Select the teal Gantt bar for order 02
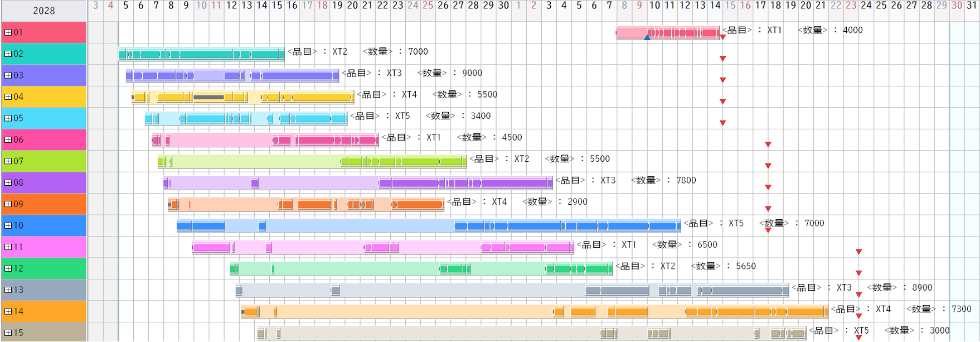 coord(201,54)
